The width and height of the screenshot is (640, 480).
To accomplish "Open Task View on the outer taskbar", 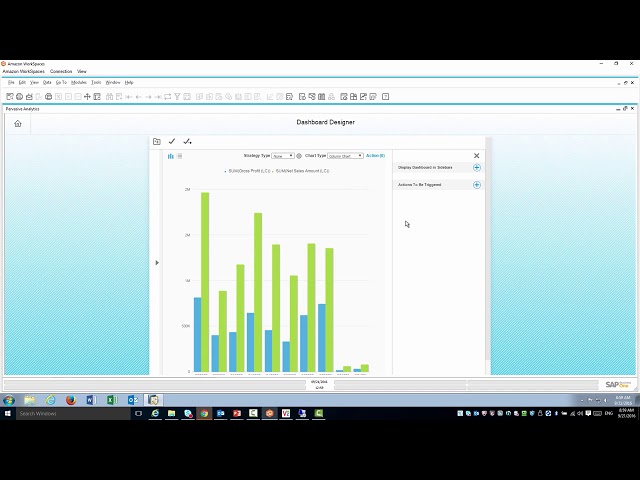I will [138, 413].
